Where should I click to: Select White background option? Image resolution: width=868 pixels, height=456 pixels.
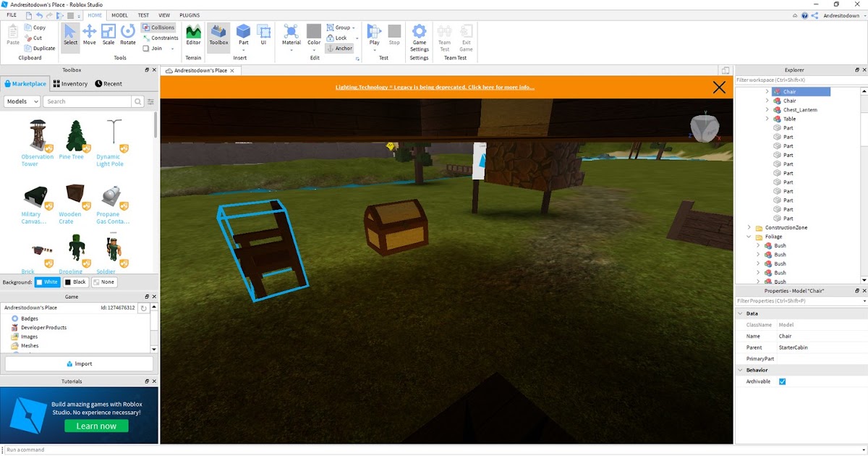tap(47, 282)
